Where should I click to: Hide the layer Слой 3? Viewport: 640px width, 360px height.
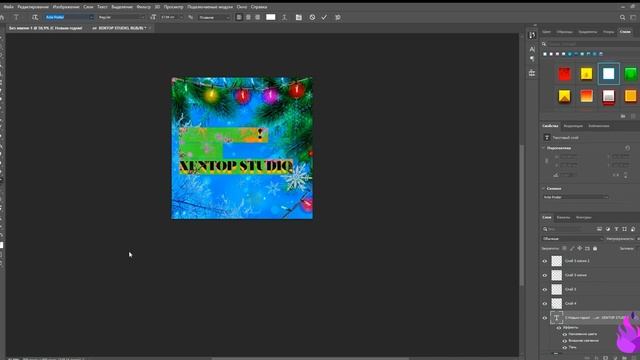545,289
